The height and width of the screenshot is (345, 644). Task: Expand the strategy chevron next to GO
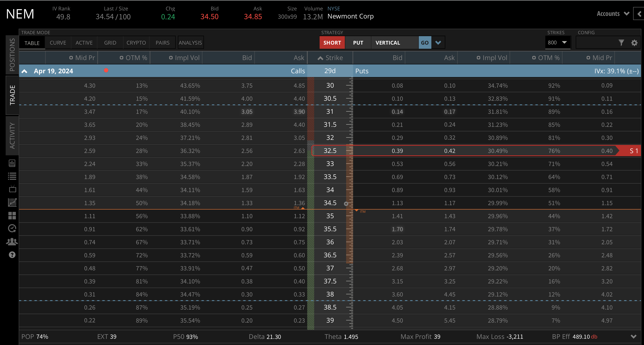click(x=438, y=43)
